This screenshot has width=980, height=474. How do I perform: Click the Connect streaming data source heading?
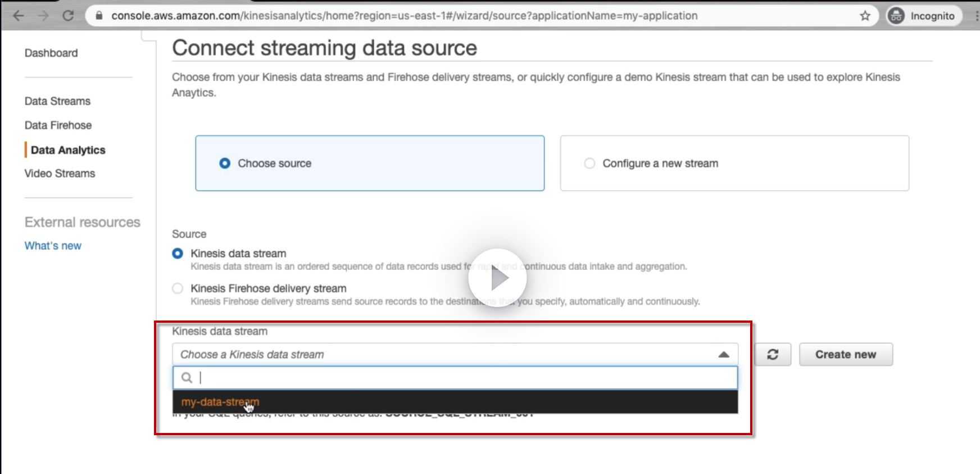pos(324,48)
